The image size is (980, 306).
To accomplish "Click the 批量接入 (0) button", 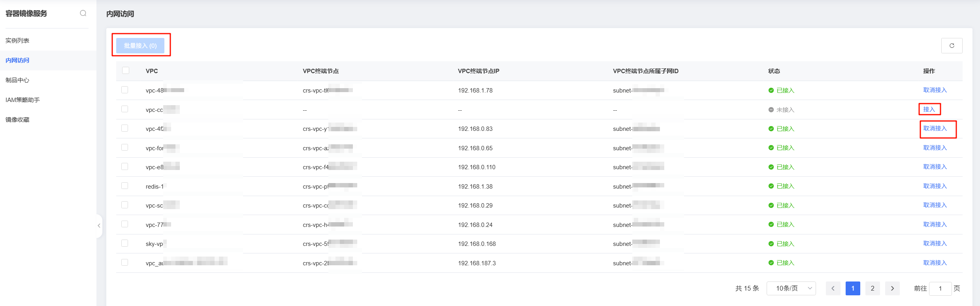I will pyautogui.click(x=140, y=46).
